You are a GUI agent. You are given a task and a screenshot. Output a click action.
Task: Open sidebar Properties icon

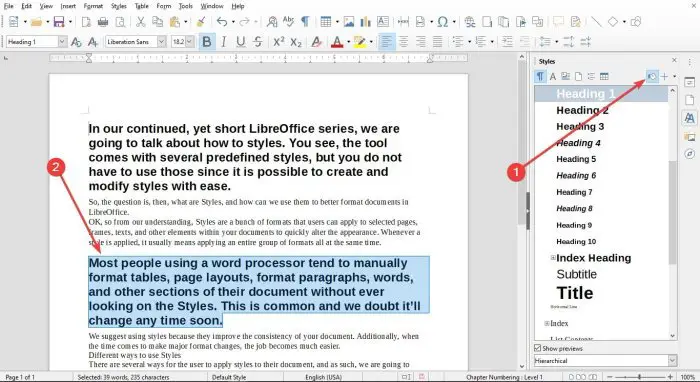tap(690, 82)
